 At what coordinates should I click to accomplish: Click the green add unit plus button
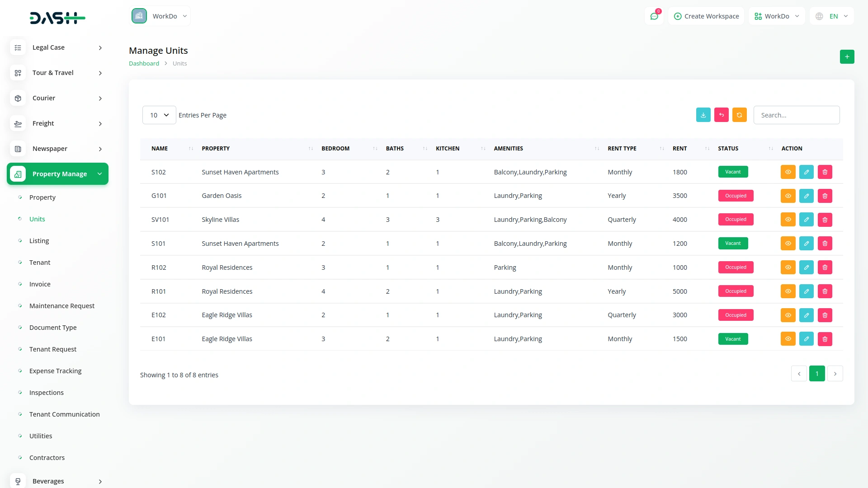[847, 57]
